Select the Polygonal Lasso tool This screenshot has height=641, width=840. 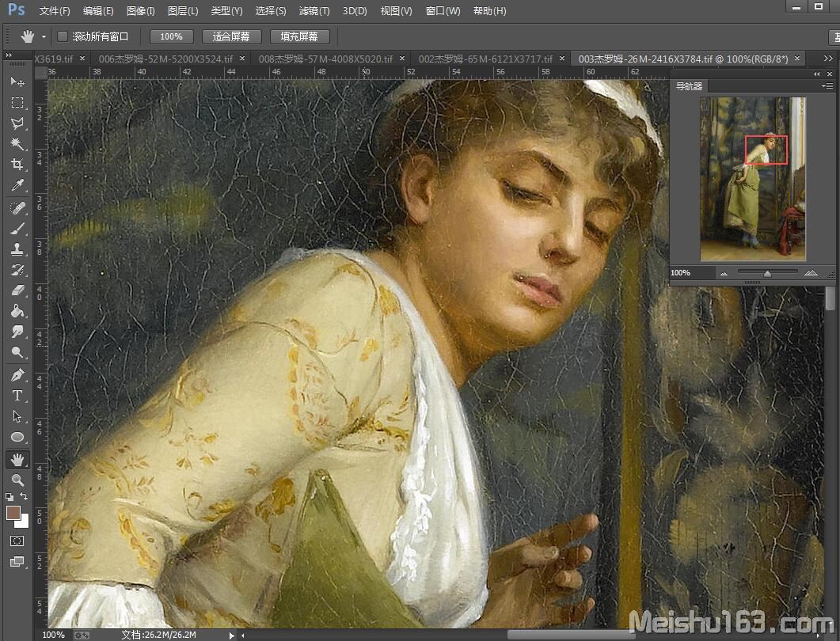[x=17, y=123]
